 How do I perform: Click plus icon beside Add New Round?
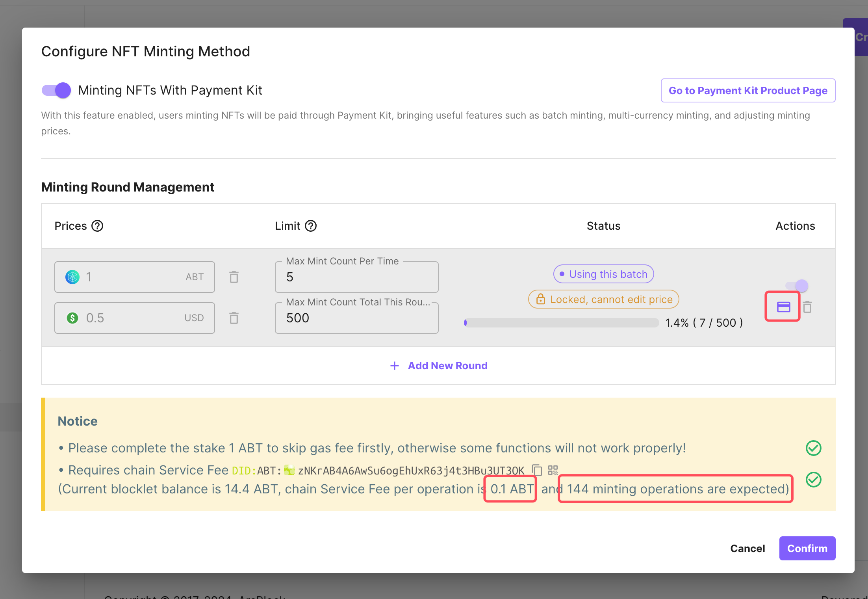click(394, 366)
